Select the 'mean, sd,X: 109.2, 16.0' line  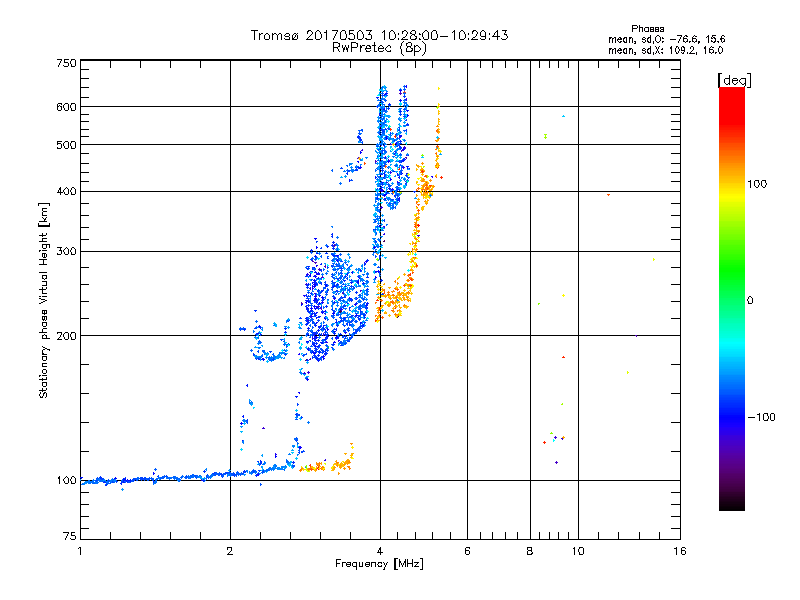tap(665, 50)
